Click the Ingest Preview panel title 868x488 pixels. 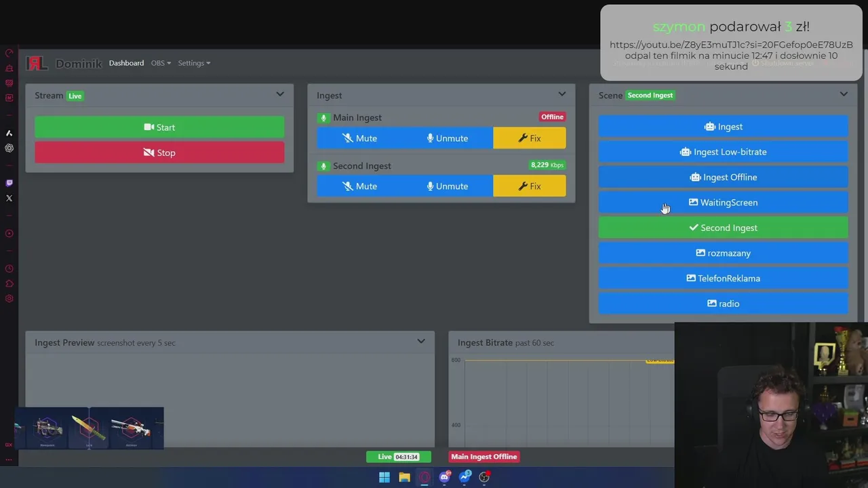click(x=64, y=342)
